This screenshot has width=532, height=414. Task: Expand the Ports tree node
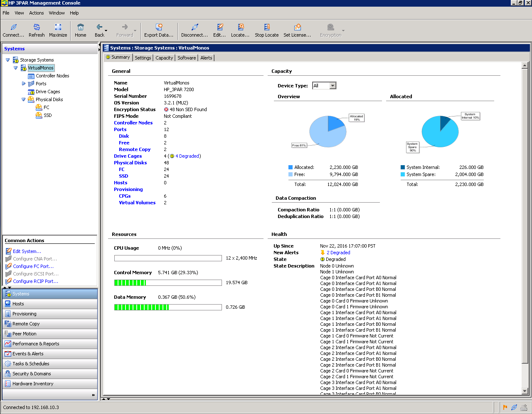point(24,83)
